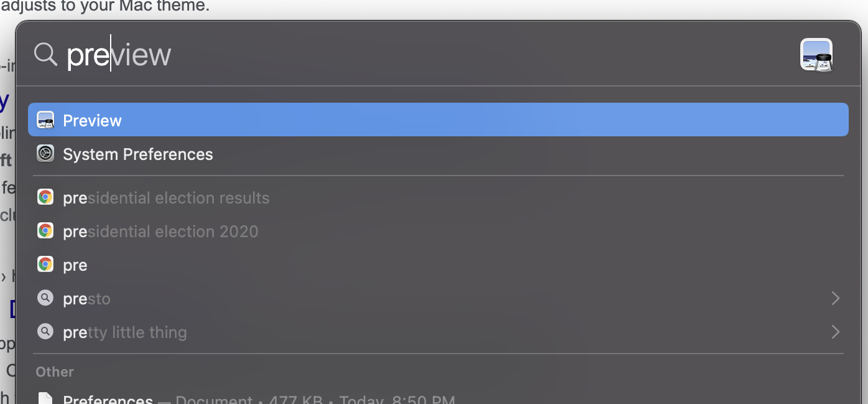Open System Preferences from the results
868x404 pixels.
[138, 154]
